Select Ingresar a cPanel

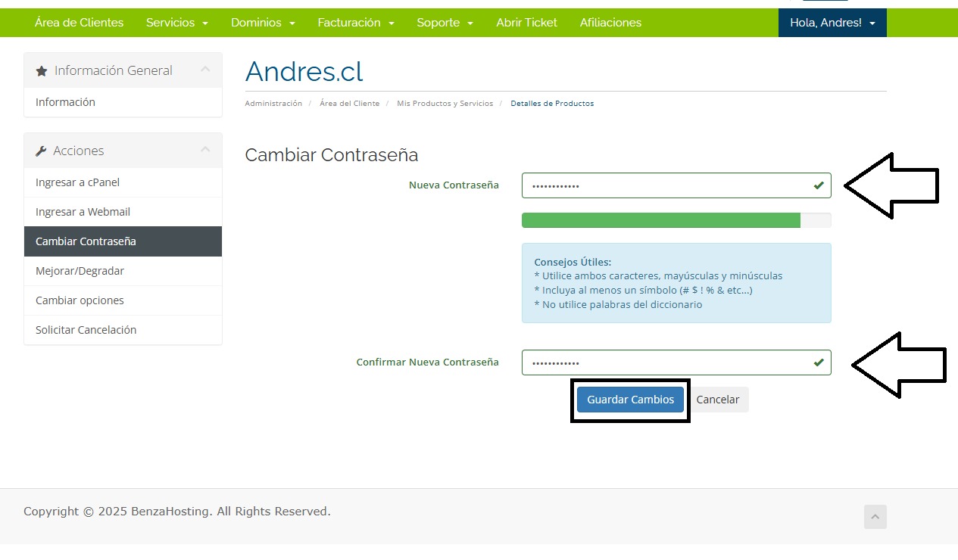click(123, 182)
